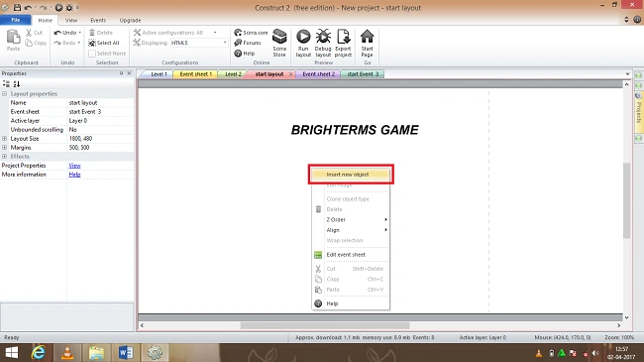The width and height of the screenshot is (644, 362).
Task: Switch to the Event sheet 1 tab
Action: pos(195,74)
